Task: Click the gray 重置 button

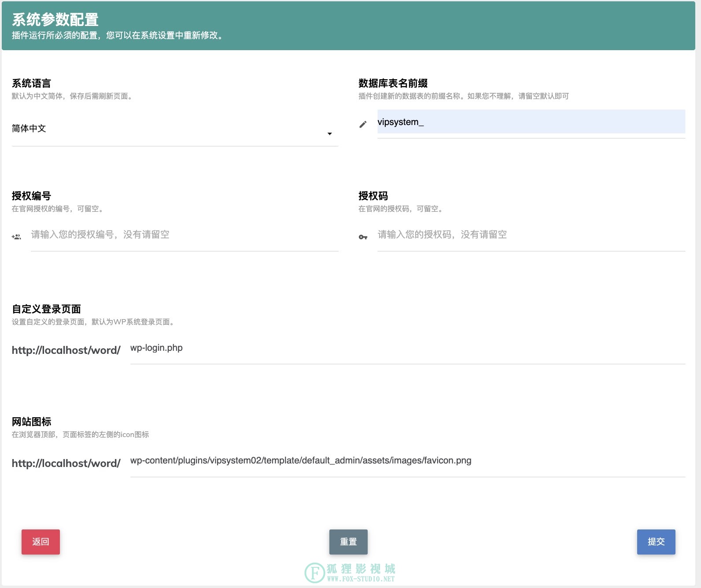Action: pyautogui.click(x=348, y=542)
